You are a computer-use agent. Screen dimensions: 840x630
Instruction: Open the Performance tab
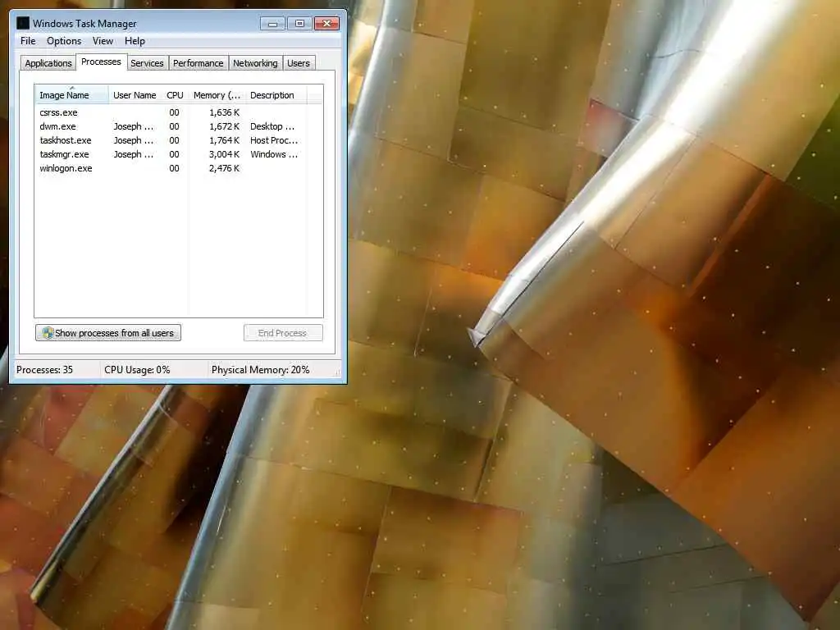[x=199, y=63]
